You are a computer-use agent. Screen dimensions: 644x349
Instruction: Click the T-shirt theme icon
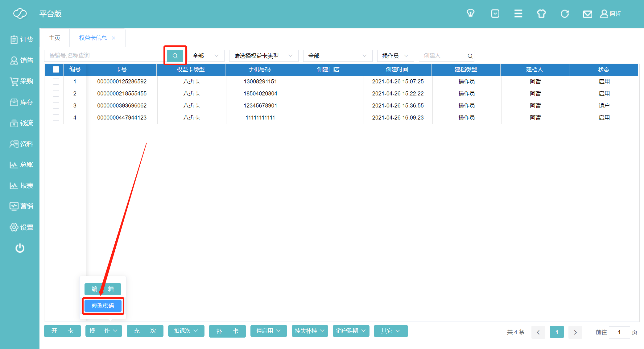point(541,14)
